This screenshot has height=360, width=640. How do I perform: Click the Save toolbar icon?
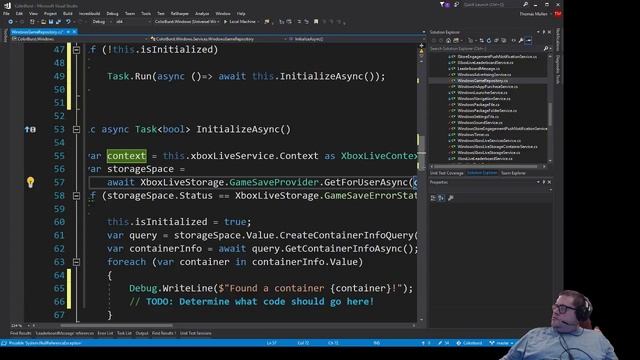(x=51, y=22)
